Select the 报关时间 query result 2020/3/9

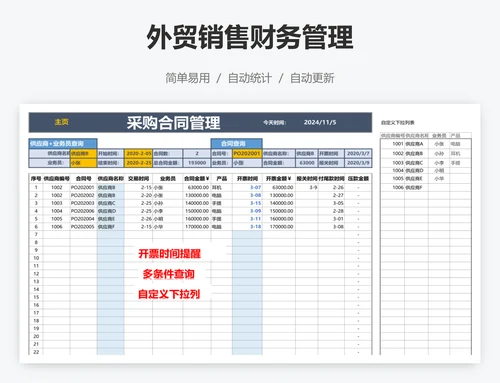(x=358, y=163)
